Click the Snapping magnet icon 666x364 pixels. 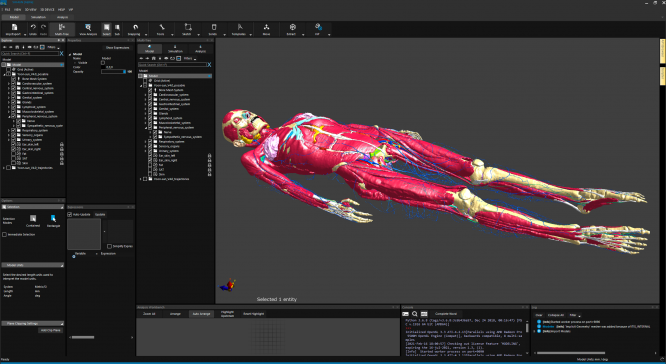pyautogui.click(x=135, y=28)
